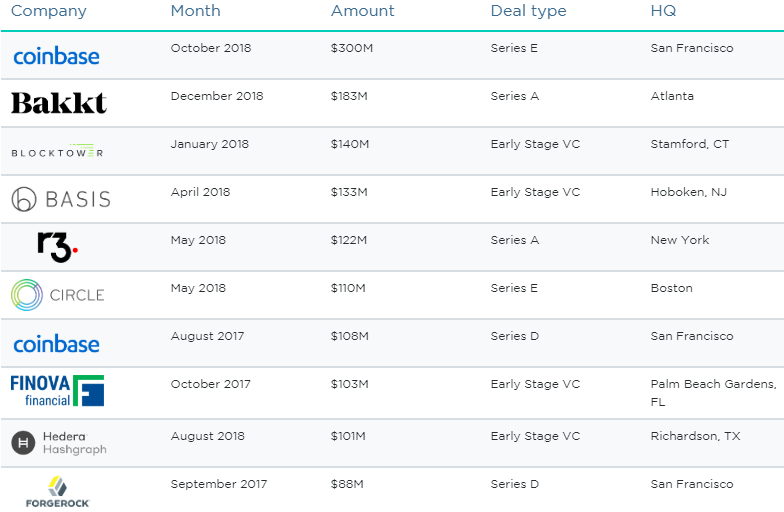The image size is (784, 512).
Task: Click 'Early Stage VC' in the August 2018 row
Action: 535,436
